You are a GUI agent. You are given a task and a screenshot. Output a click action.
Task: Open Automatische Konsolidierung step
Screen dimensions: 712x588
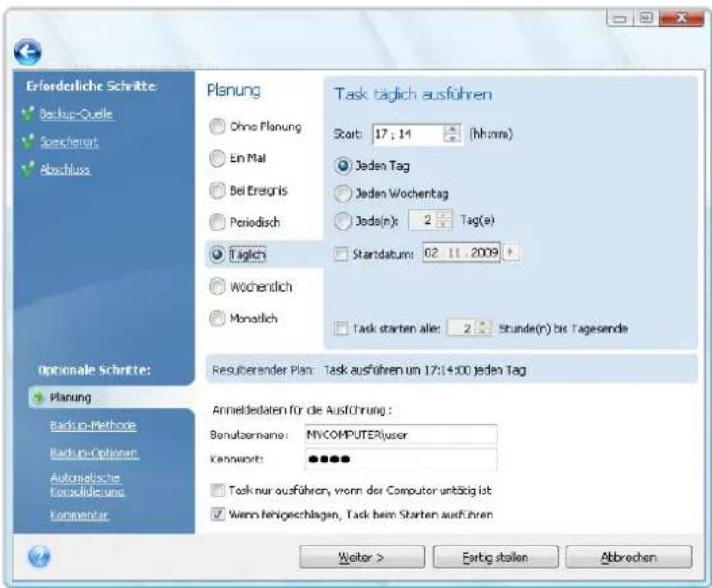point(87,484)
